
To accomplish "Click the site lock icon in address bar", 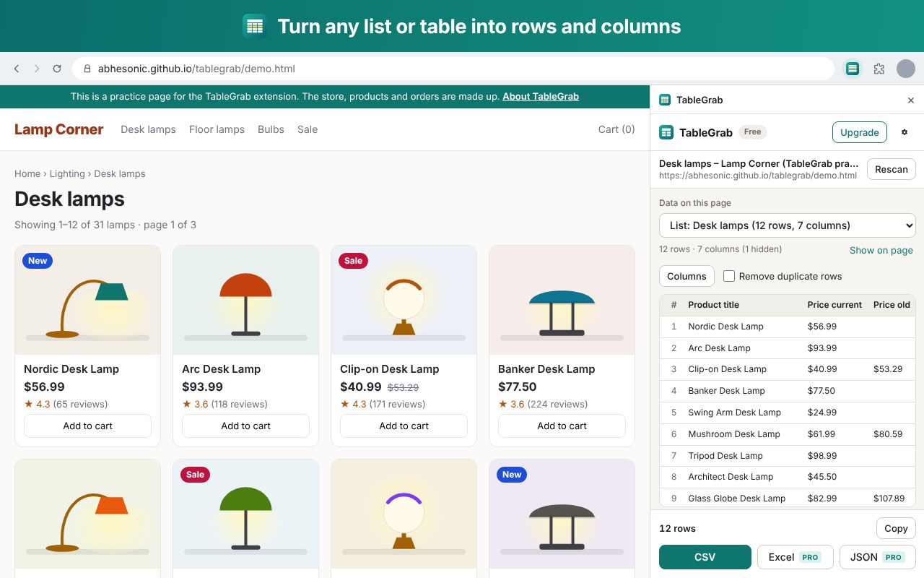I will [87, 69].
